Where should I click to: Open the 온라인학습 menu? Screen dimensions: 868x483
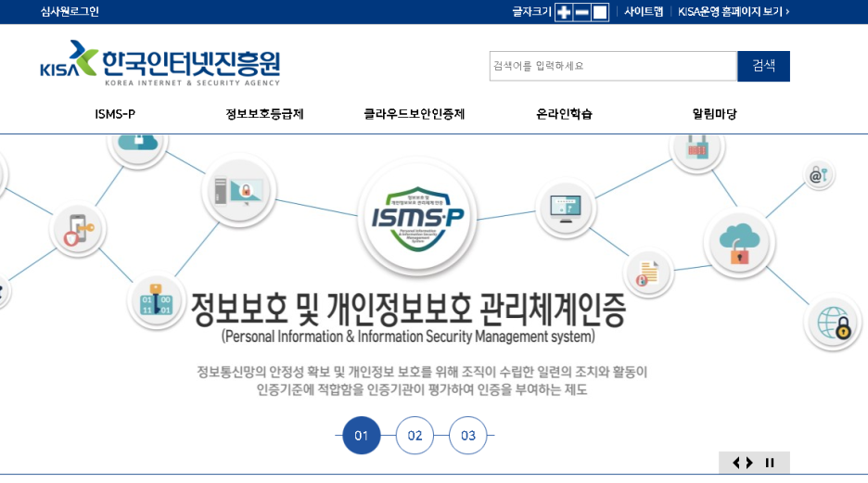(564, 114)
